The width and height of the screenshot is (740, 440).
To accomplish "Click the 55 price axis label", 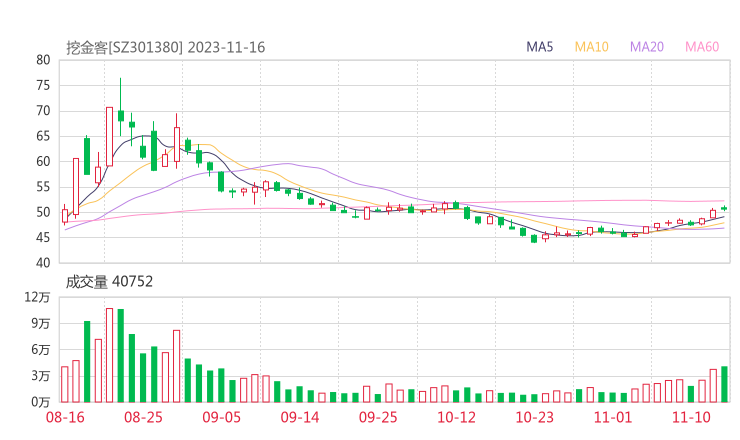I will click(x=43, y=187).
